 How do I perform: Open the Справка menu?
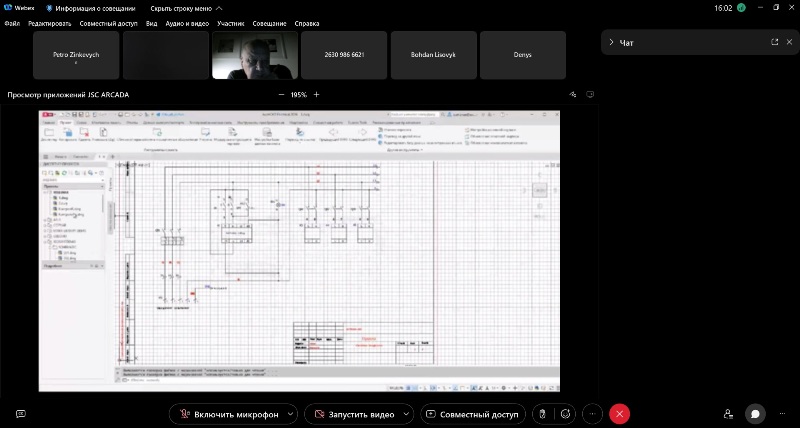(307, 23)
